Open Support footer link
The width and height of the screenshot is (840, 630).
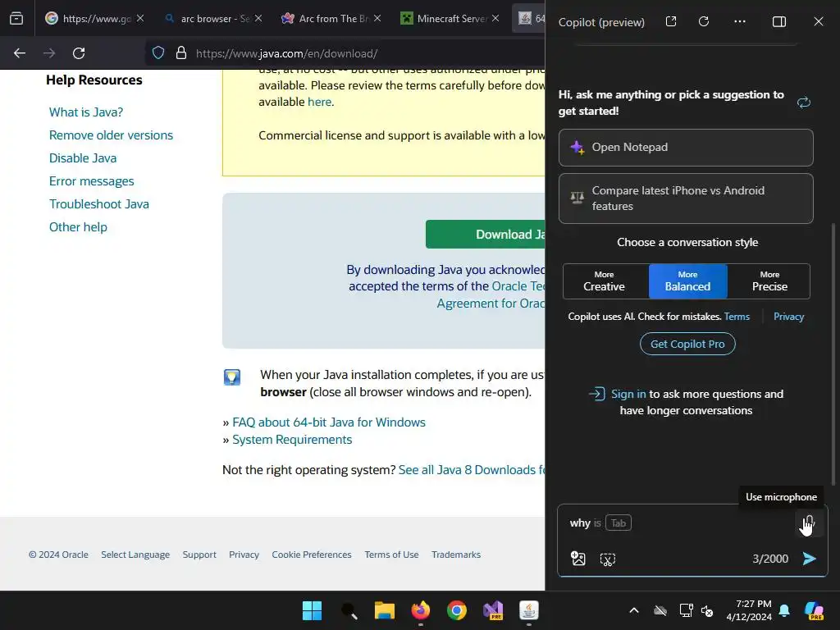coord(199,555)
